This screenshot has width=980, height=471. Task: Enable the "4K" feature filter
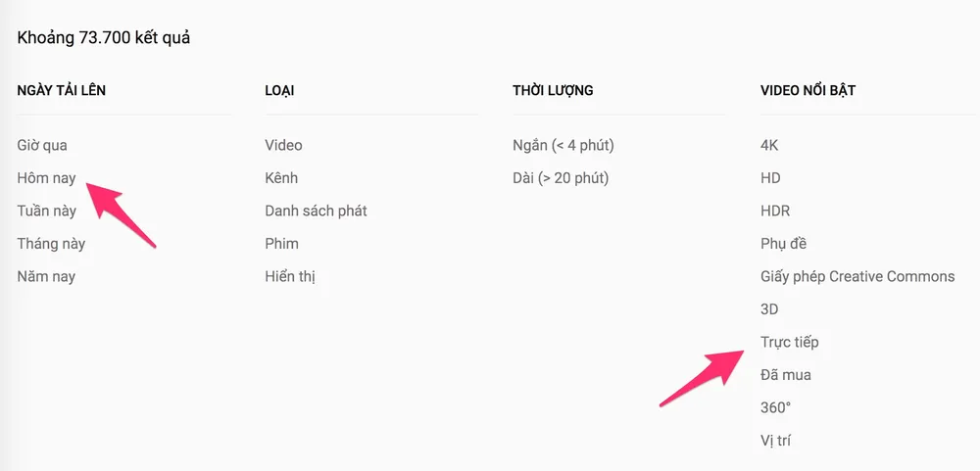769,145
